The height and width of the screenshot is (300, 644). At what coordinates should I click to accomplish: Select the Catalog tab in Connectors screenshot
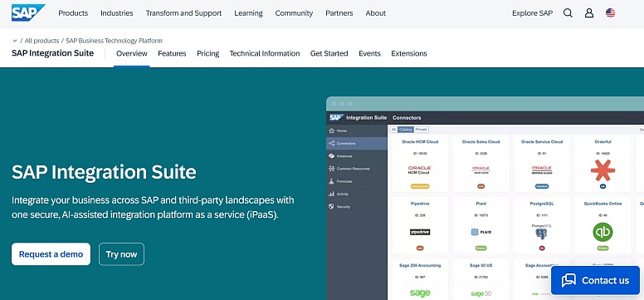point(405,130)
